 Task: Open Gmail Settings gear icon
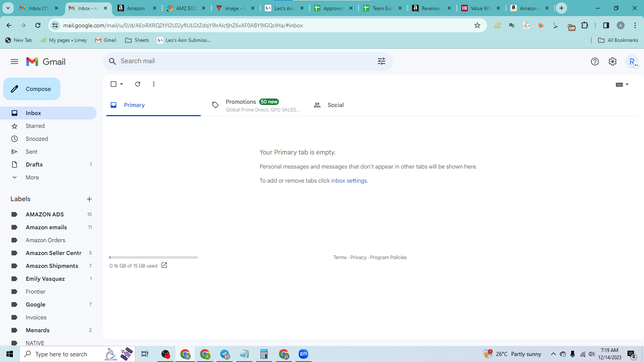tap(613, 62)
